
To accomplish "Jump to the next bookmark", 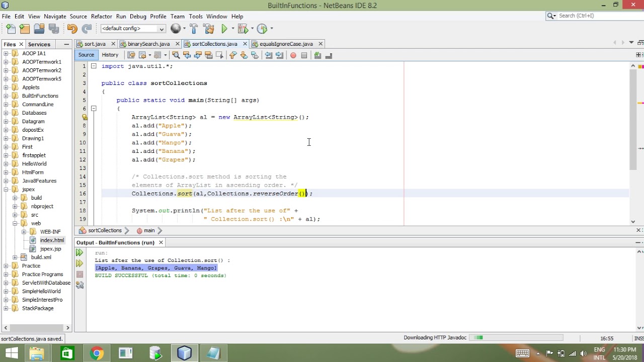I will [x=244, y=55].
